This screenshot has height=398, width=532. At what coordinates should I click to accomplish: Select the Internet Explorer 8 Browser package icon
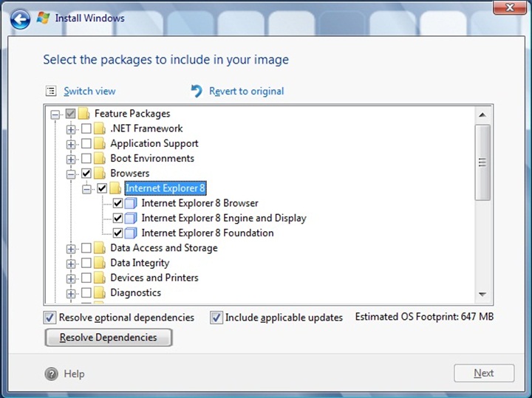point(131,203)
